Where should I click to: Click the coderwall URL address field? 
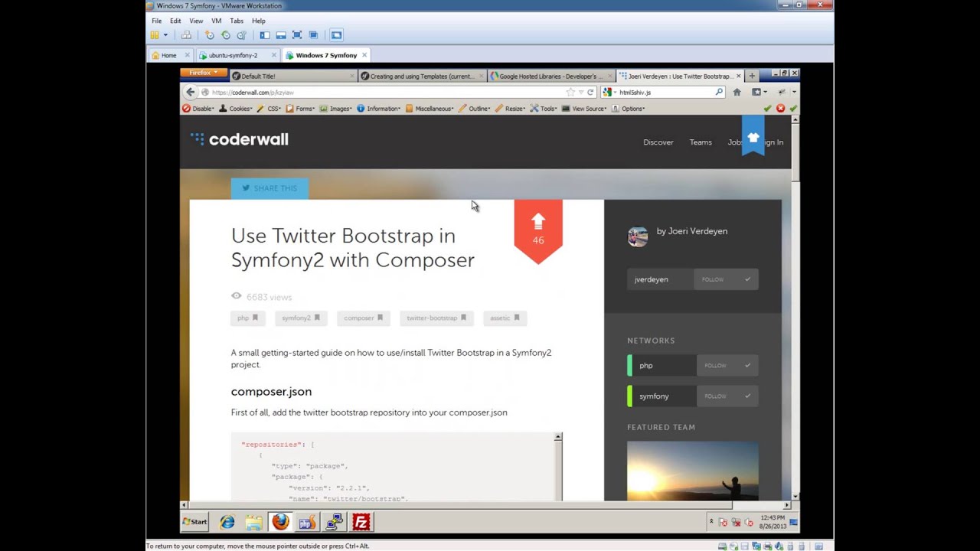click(x=383, y=93)
